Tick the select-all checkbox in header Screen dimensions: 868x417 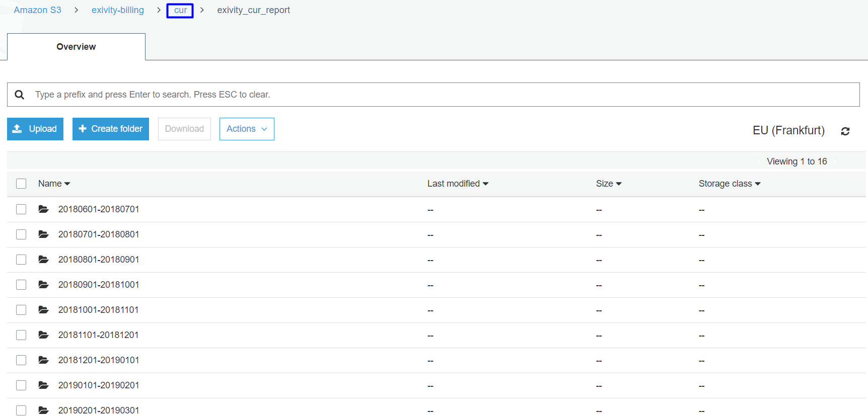tap(21, 184)
